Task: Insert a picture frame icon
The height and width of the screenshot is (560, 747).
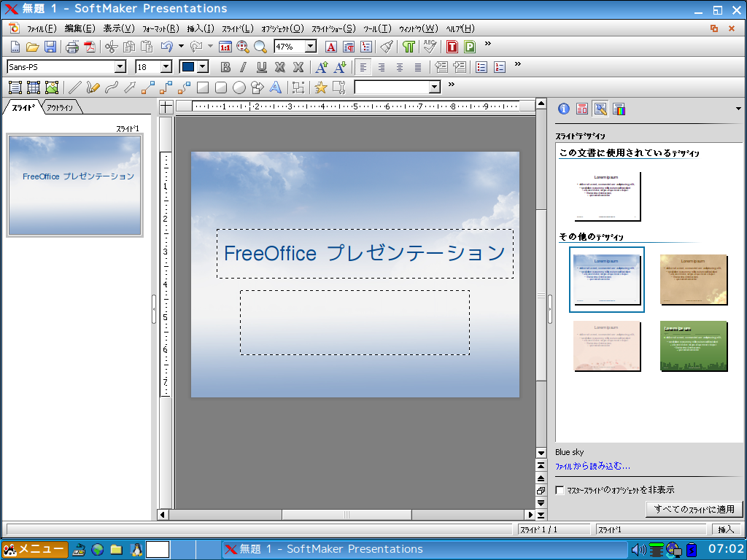Action: point(52,87)
